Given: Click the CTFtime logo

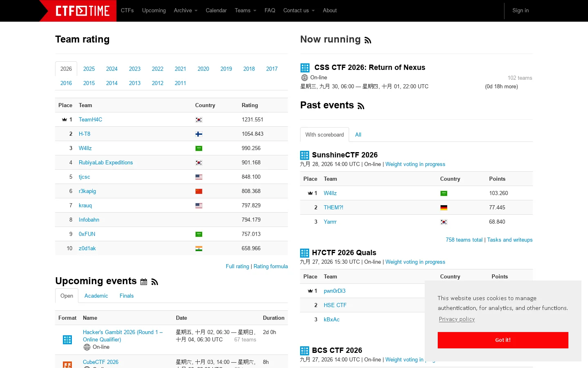Looking at the screenshot, I should (83, 11).
